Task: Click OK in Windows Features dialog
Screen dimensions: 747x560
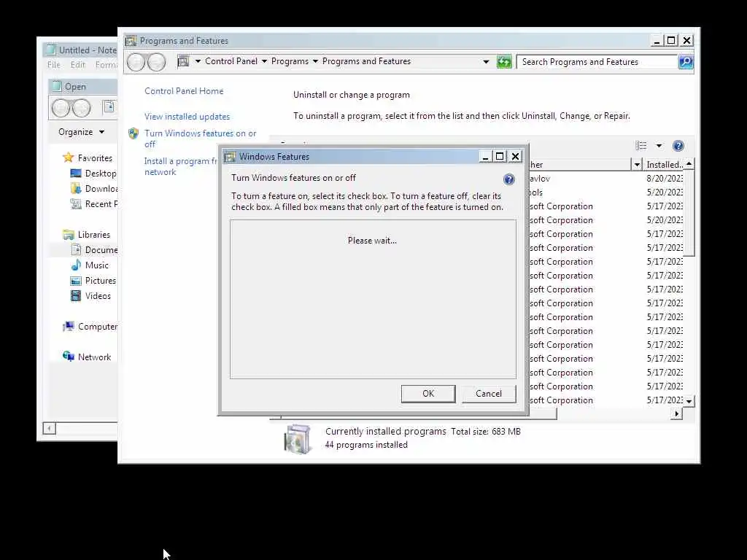Action: 428,394
